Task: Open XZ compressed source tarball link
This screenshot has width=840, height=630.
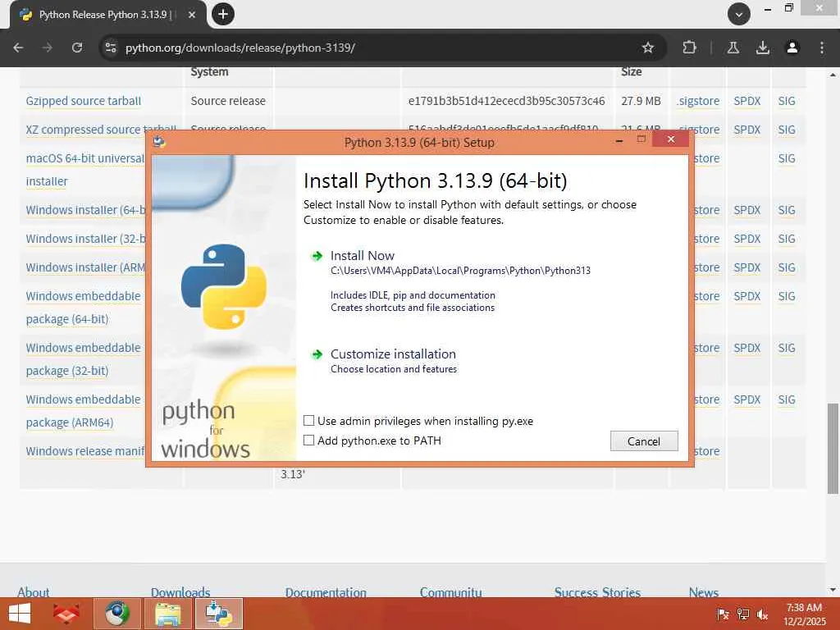Action: coord(85,129)
